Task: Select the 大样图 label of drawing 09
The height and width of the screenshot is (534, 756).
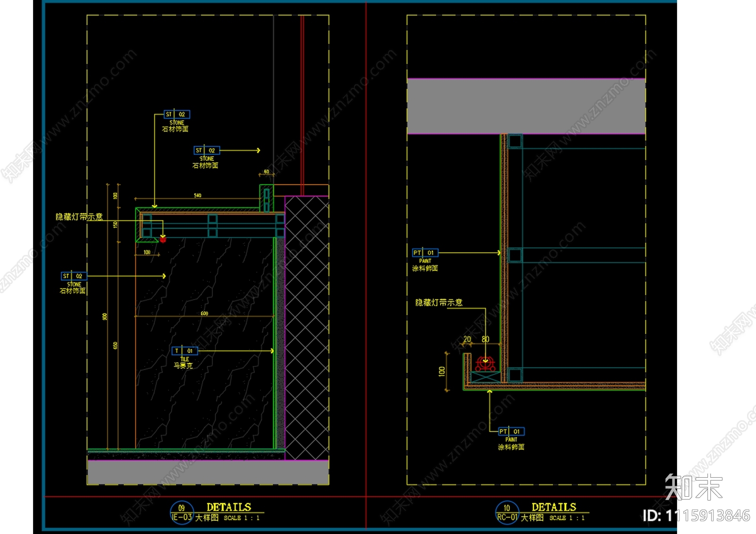Action: click(207, 517)
